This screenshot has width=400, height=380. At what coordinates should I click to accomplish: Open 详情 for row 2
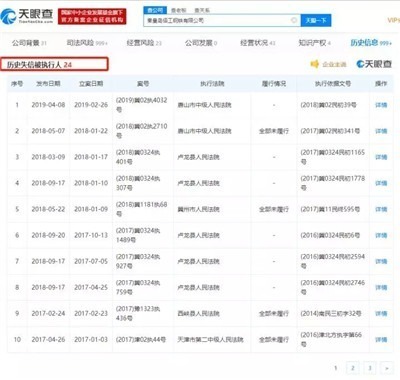[381, 131]
